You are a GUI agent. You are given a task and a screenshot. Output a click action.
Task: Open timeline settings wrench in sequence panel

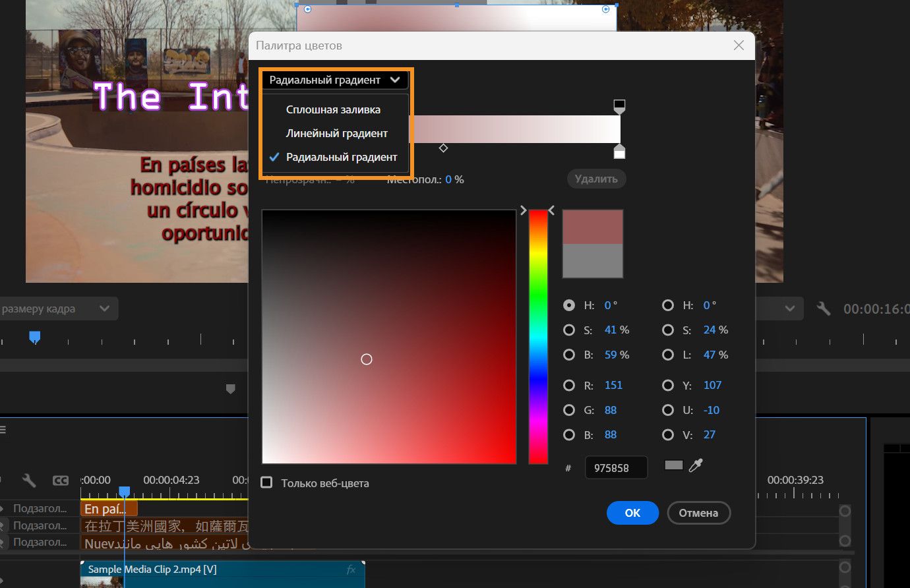[x=29, y=480]
